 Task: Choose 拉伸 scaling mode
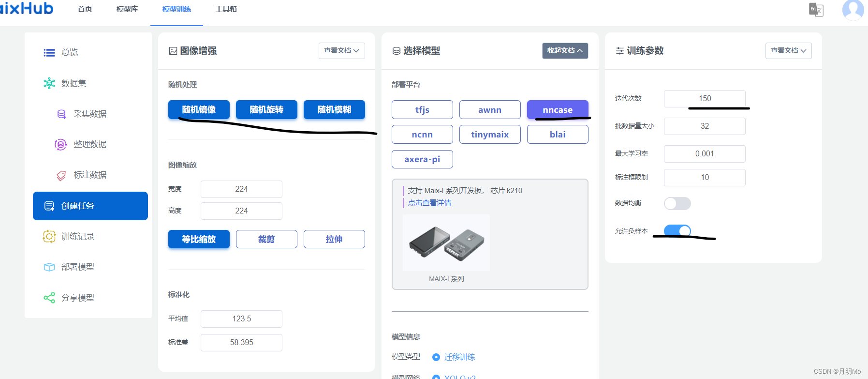tap(334, 239)
